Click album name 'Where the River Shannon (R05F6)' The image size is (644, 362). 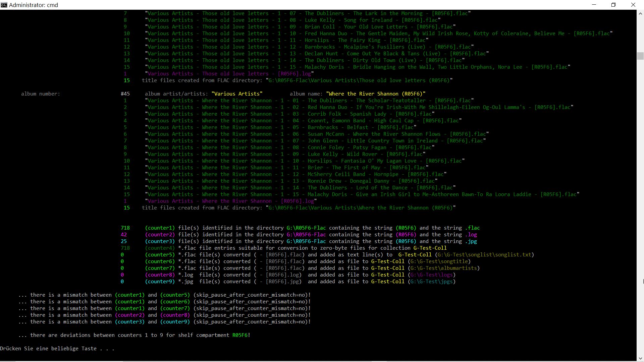[x=375, y=94]
